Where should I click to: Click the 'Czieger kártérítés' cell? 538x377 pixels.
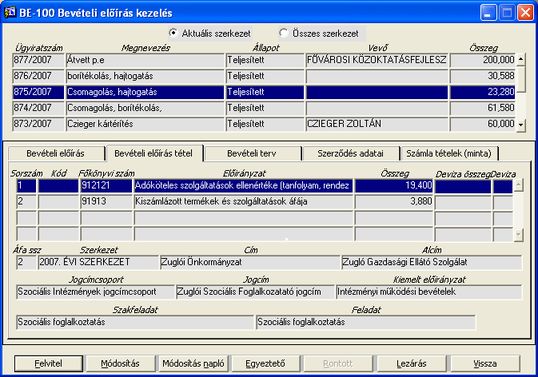145,124
